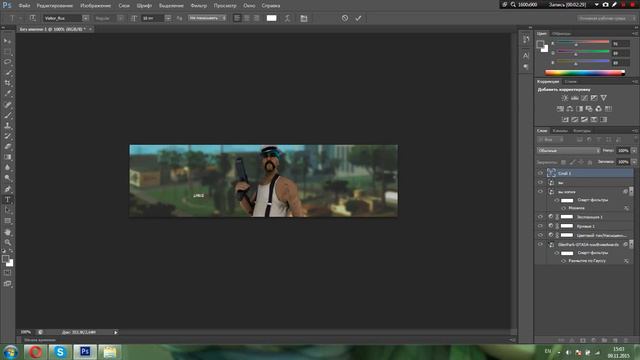Screen dimensions: 640x360
Task: Collapse the GlenPark layer smart filters list
Action: pyautogui.click(x=631, y=244)
